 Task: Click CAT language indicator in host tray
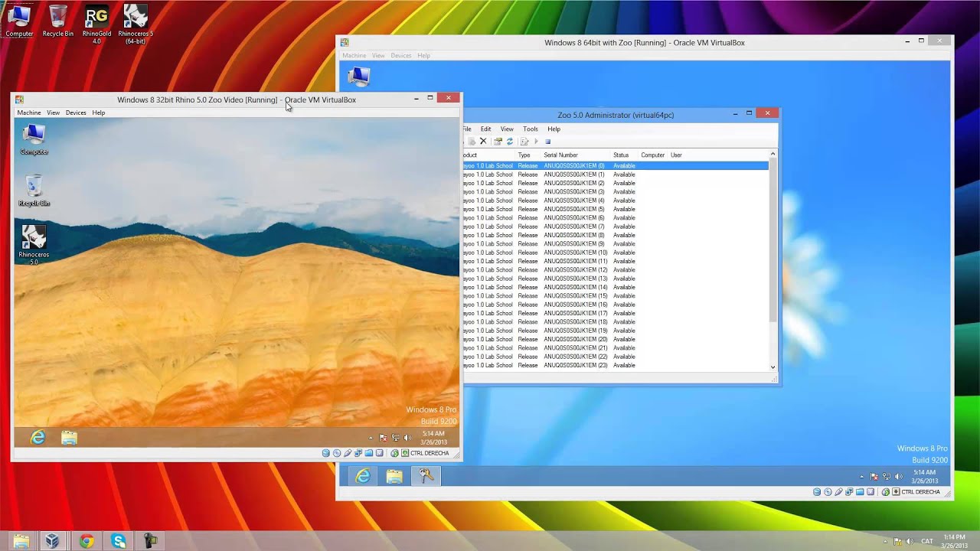[927, 541]
